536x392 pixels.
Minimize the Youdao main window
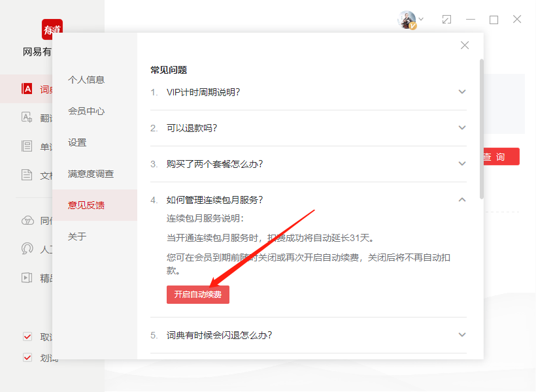coord(471,20)
